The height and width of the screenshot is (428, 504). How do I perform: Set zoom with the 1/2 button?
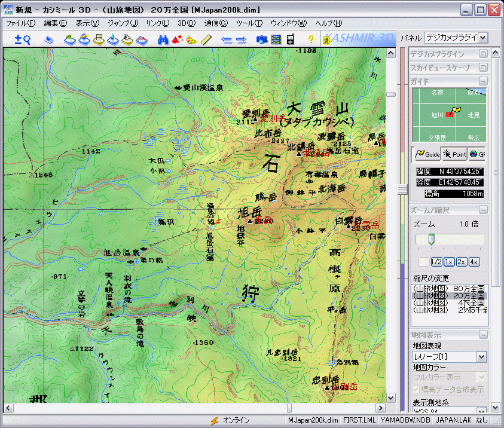point(436,262)
